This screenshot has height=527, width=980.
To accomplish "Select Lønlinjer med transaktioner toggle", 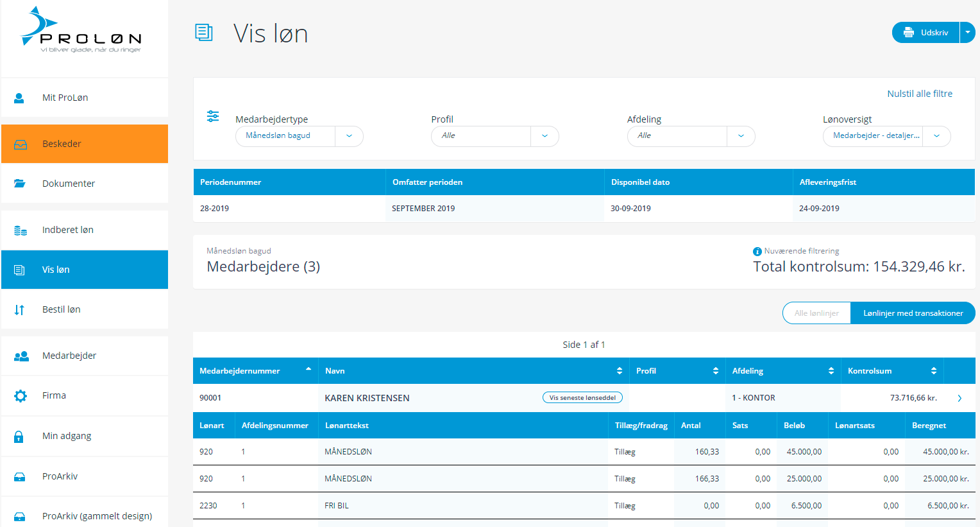I will point(913,313).
